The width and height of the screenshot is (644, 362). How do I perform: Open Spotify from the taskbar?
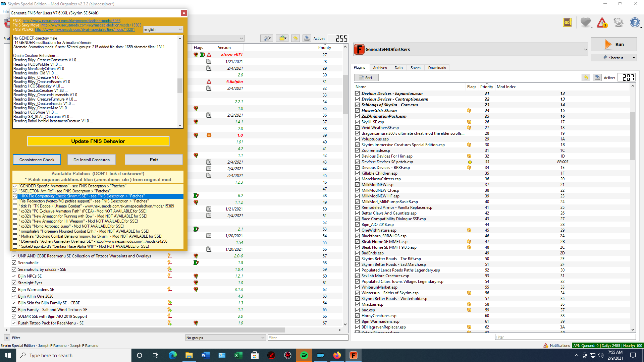304,355
